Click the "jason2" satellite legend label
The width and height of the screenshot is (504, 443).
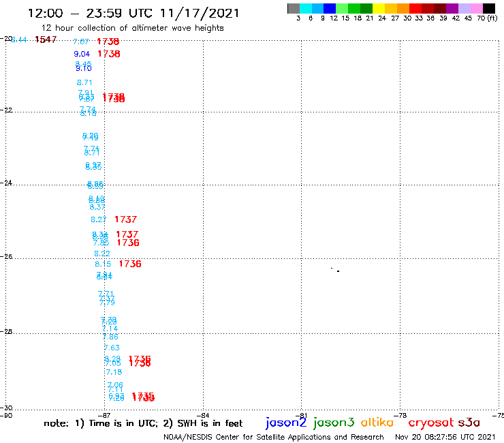click(286, 423)
